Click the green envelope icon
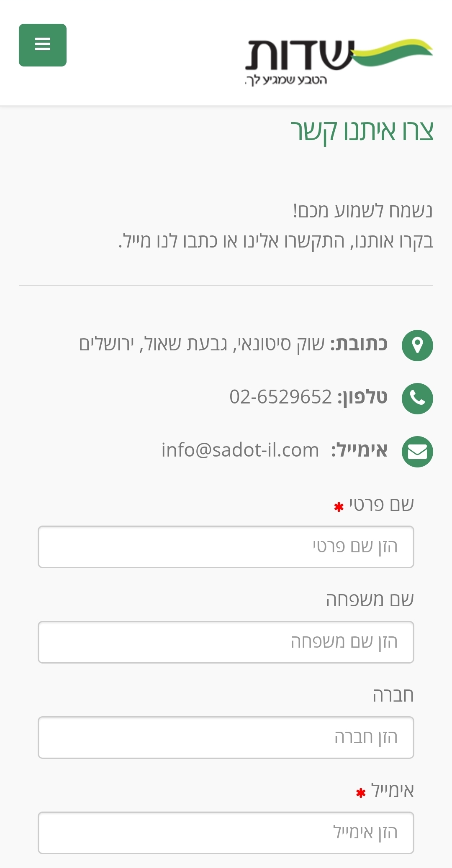452x868 pixels. 417,452
